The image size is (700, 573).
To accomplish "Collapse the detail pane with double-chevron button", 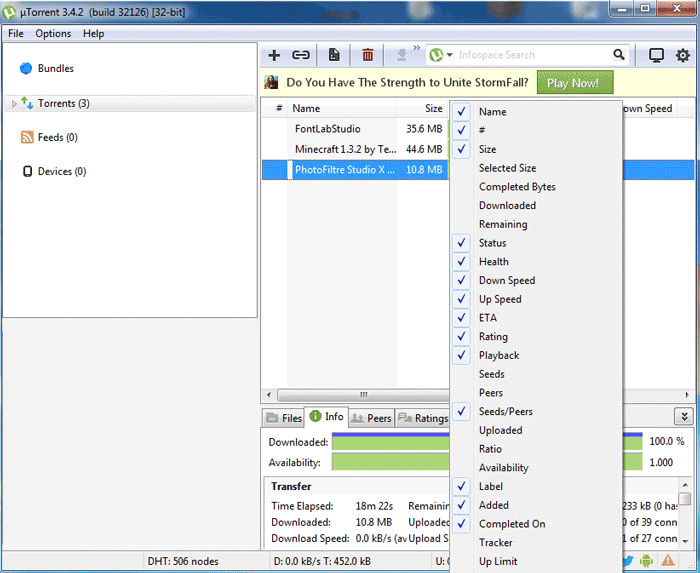I will (684, 417).
